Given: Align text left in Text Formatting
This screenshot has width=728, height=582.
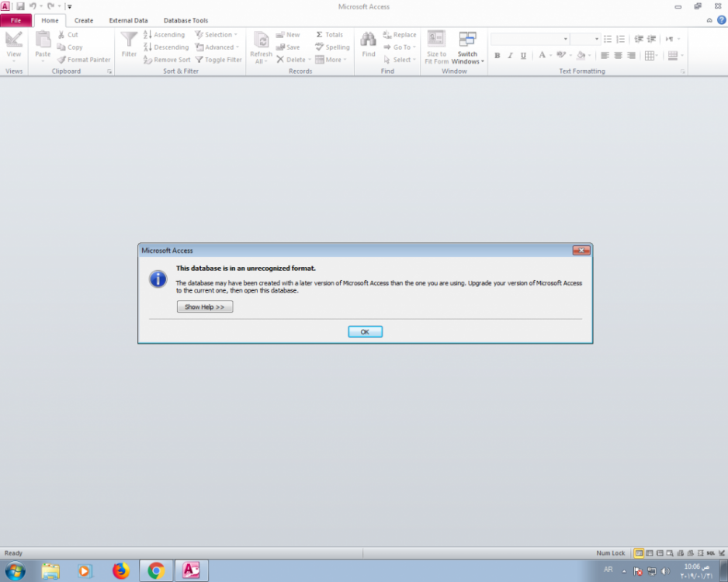Looking at the screenshot, I should pyautogui.click(x=605, y=55).
